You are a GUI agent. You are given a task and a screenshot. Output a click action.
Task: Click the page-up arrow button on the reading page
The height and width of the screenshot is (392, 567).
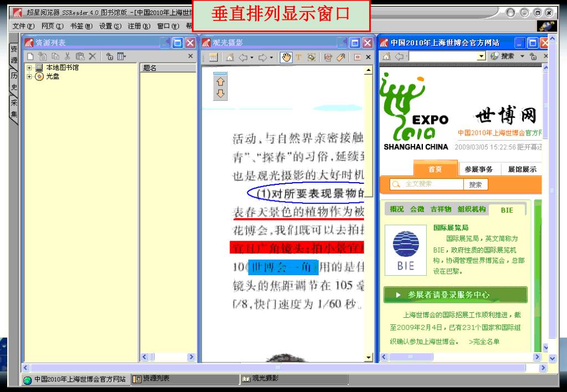[x=220, y=81]
